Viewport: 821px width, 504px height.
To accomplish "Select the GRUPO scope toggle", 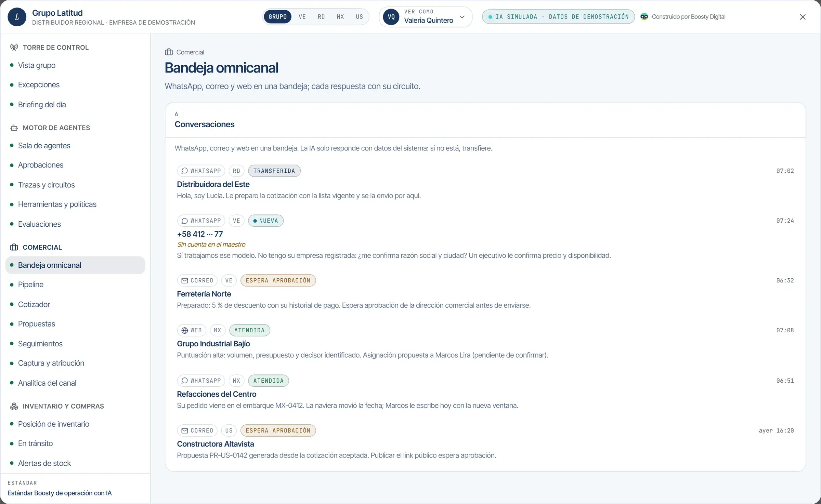I will coord(277,17).
